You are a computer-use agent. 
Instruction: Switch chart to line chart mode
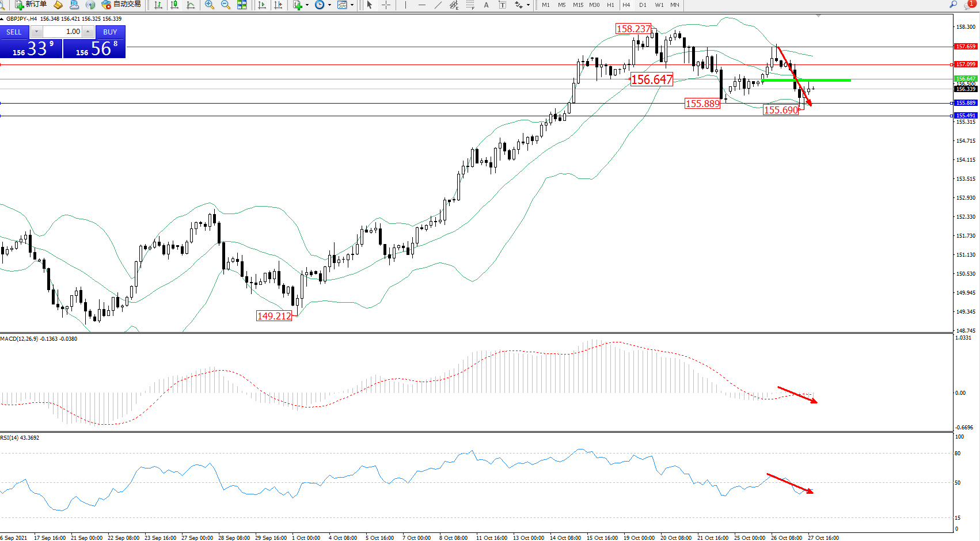point(191,5)
